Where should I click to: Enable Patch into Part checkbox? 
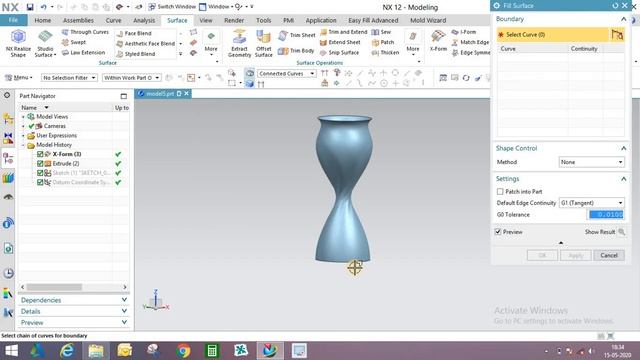pyautogui.click(x=500, y=191)
